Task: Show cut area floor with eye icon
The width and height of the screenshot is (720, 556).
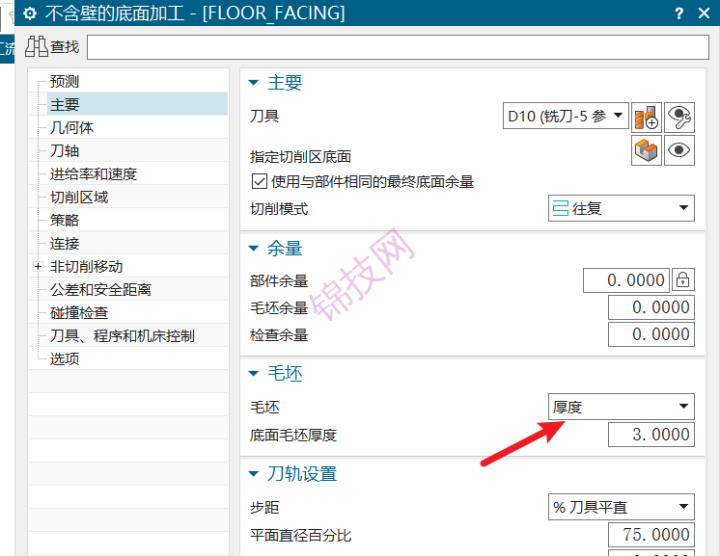Action: tap(679, 150)
